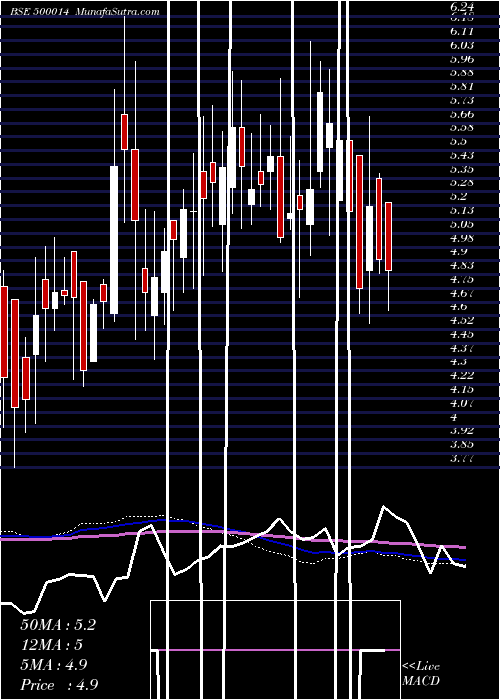Click the 4.9 price axis label
500x700 pixels.
point(458,252)
